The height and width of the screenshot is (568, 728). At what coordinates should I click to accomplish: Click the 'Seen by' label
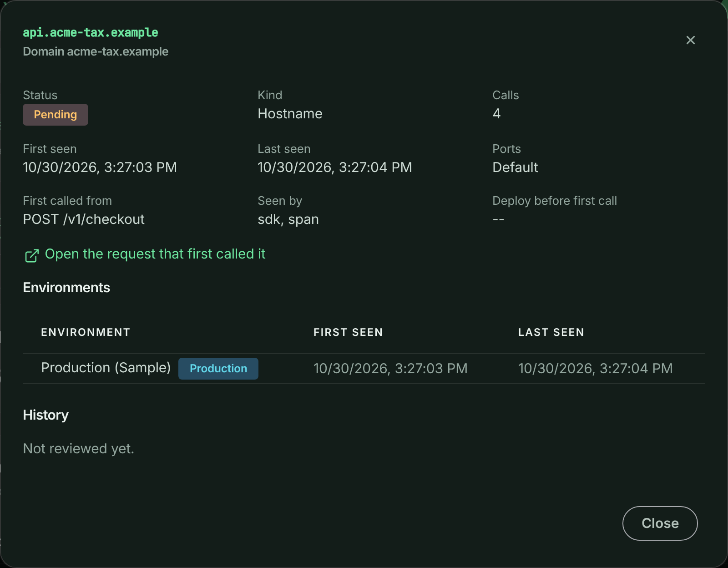(280, 201)
